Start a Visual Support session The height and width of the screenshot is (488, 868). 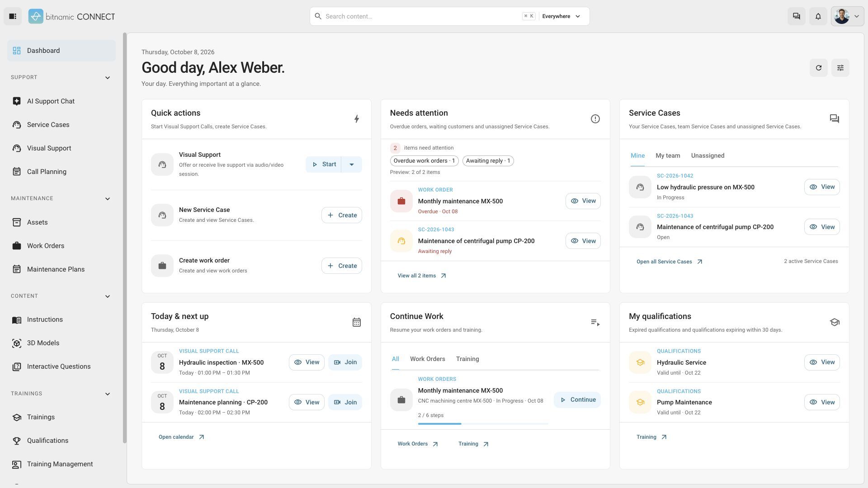pyautogui.click(x=324, y=164)
